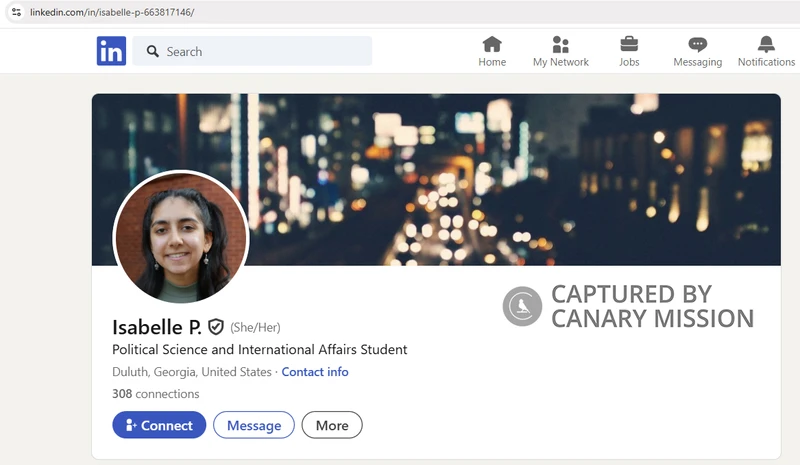Image resolution: width=800 pixels, height=465 pixels.
Task: Click the Connect button
Action: pos(159,425)
